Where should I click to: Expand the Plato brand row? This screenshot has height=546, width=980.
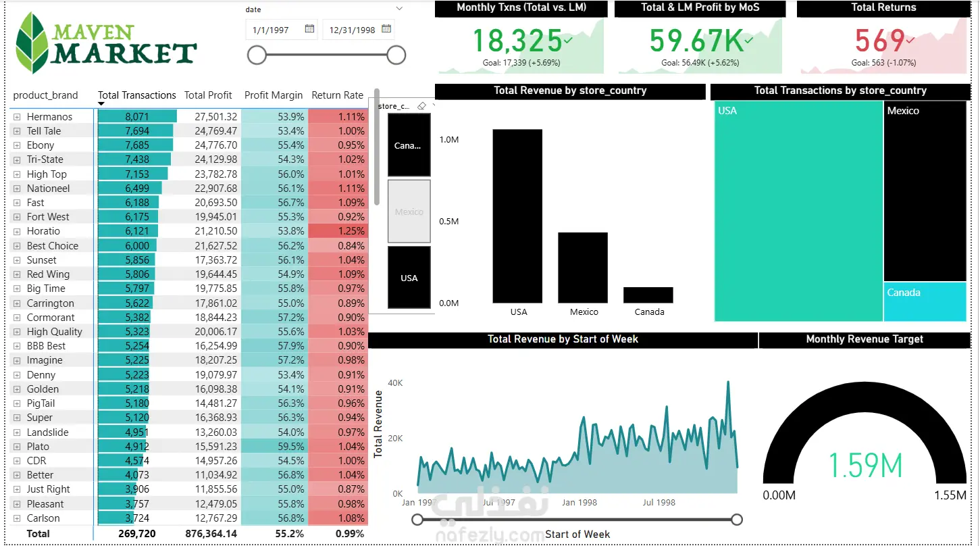[x=18, y=447]
